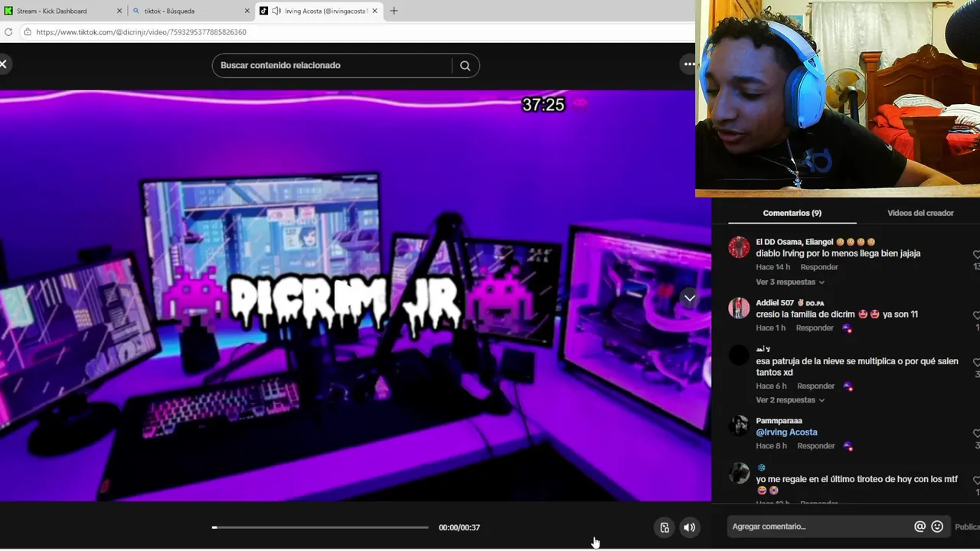Click the Buscar contenido relacionado search field
This screenshot has width=980, height=551.
(335, 66)
